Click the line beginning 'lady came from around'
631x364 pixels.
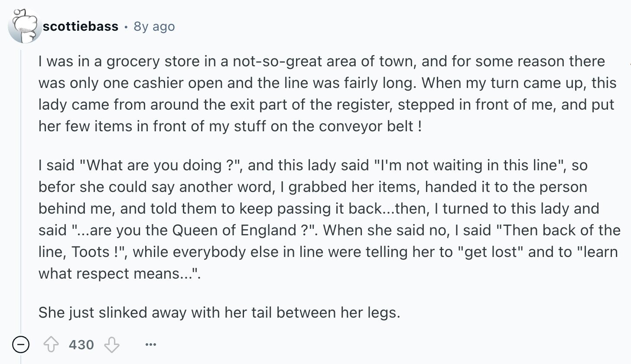coord(326,104)
